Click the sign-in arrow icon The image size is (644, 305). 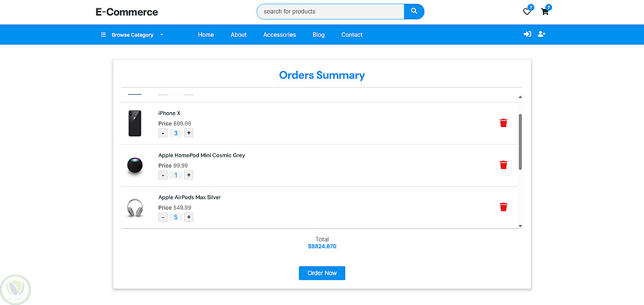click(x=527, y=34)
